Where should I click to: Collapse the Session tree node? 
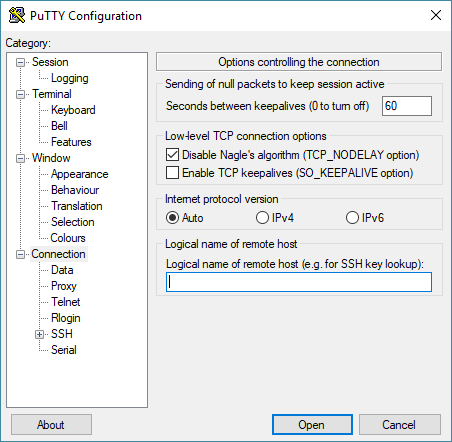[x=21, y=62]
